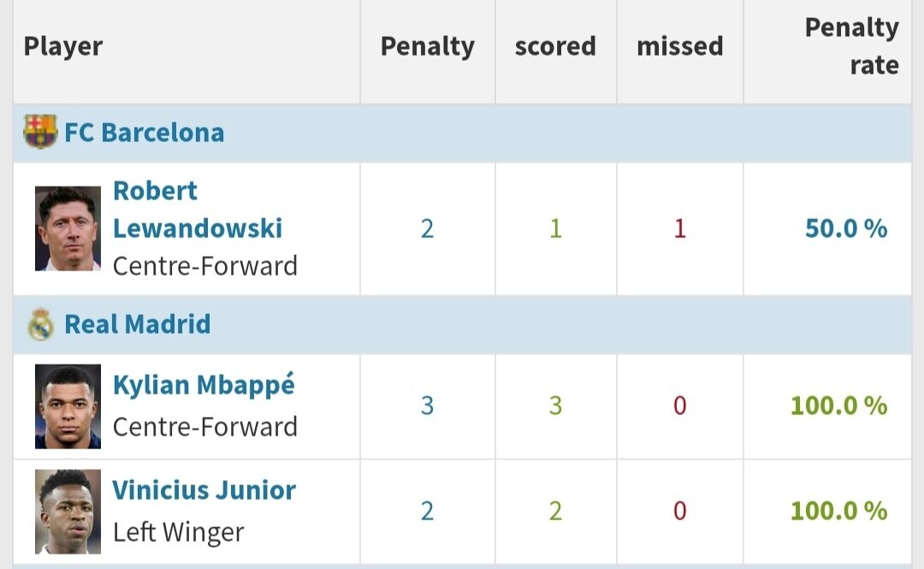Open Vinicius Junior's player profile
This screenshot has height=569, width=924.
(204, 490)
